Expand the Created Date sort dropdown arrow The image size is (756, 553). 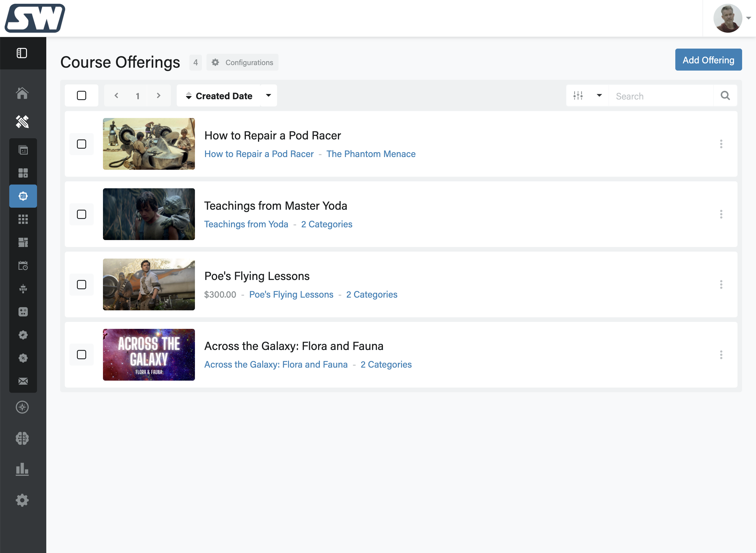pos(268,96)
